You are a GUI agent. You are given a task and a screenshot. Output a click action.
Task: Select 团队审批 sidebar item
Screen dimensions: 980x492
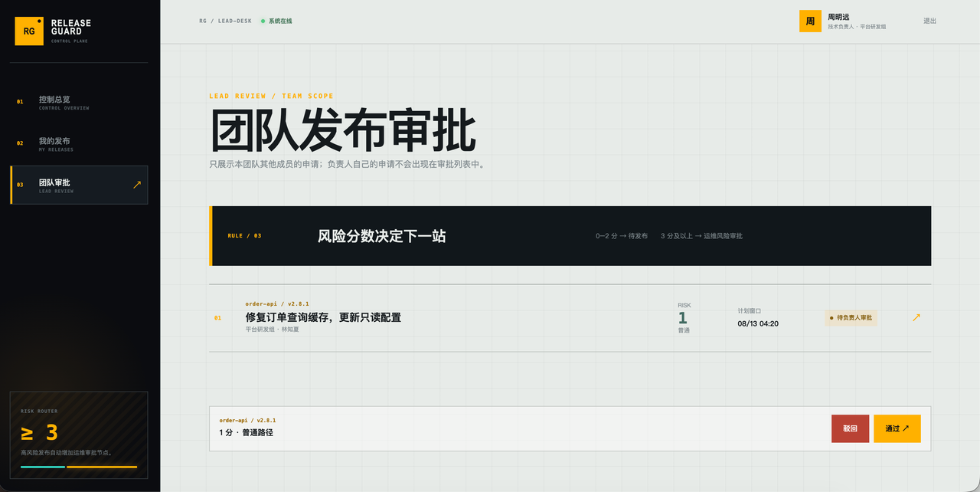point(79,185)
